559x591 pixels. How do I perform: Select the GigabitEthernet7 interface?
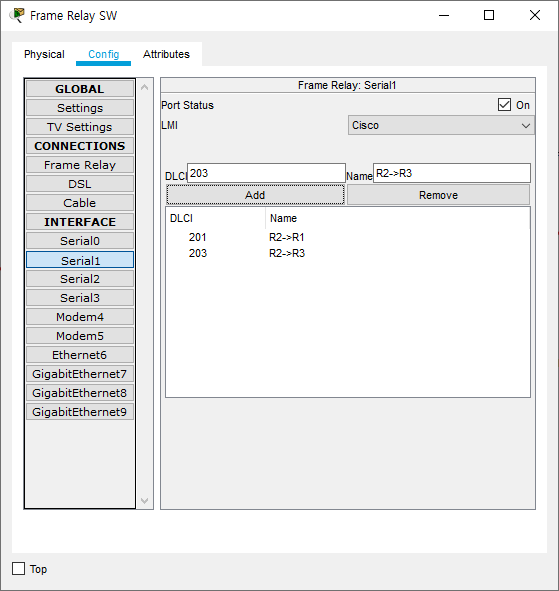[x=80, y=374]
